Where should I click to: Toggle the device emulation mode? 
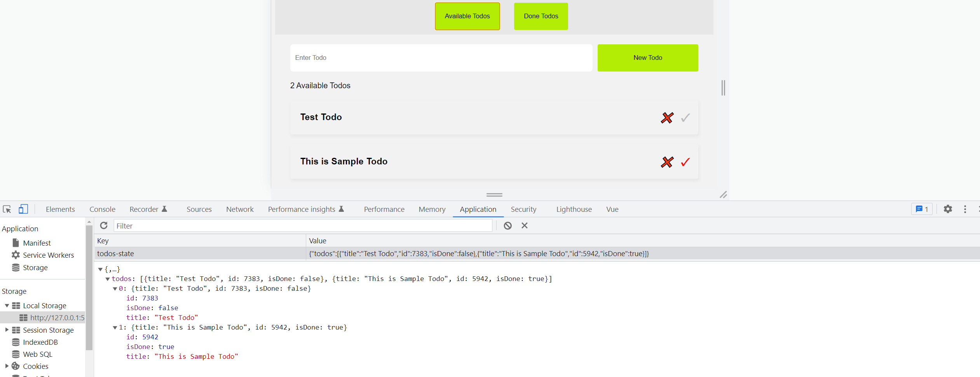point(23,209)
